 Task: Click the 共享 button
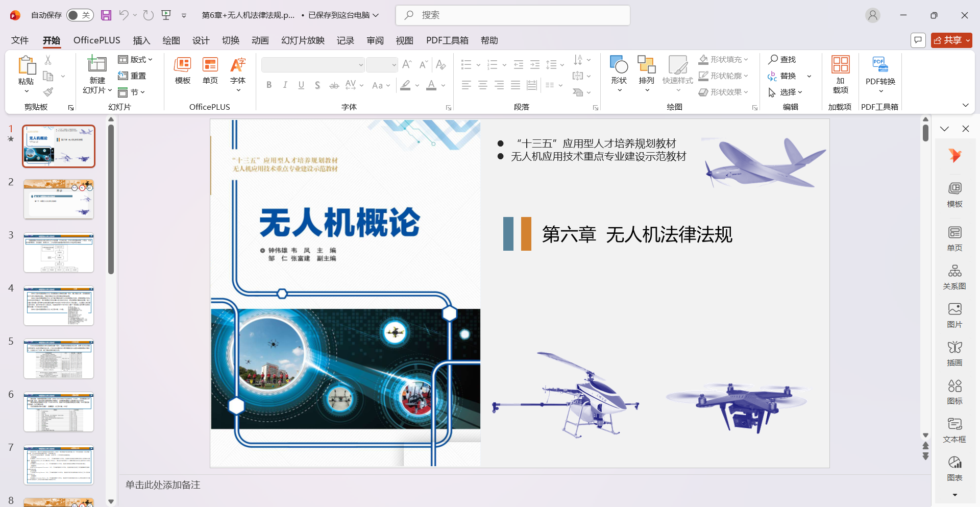click(951, 40)
